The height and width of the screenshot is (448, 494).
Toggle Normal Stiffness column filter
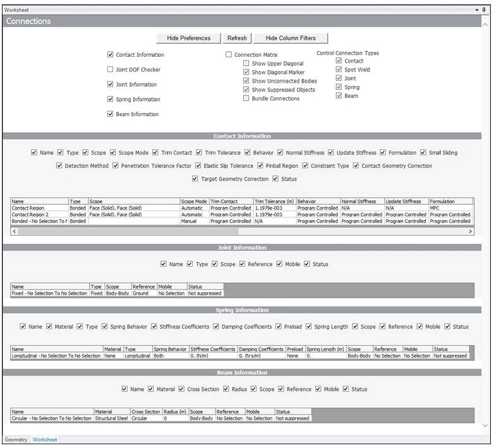coord(280,152)
